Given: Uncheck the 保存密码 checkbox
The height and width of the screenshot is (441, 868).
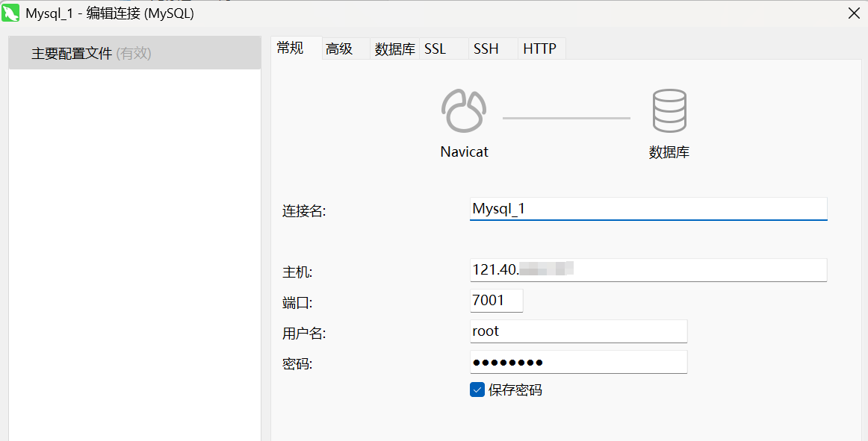Looking at the screenshot, I should coord(477,390).
